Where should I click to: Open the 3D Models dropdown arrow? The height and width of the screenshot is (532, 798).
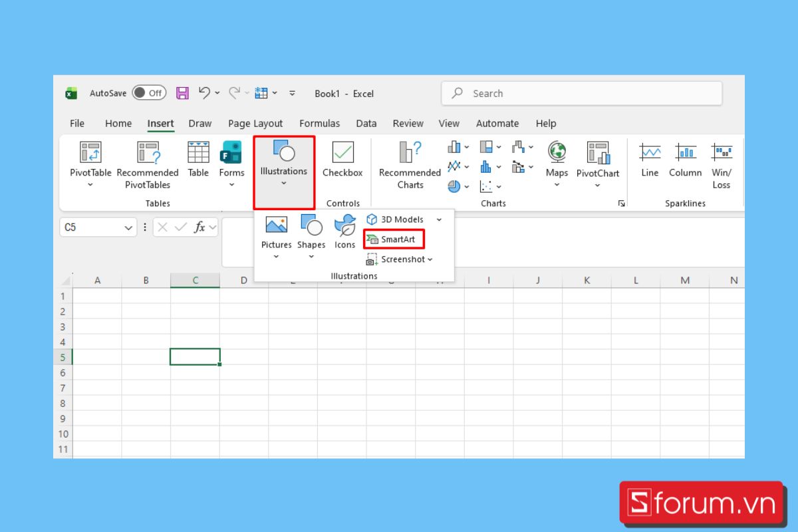pyautogui.click(x=439, y=219)
